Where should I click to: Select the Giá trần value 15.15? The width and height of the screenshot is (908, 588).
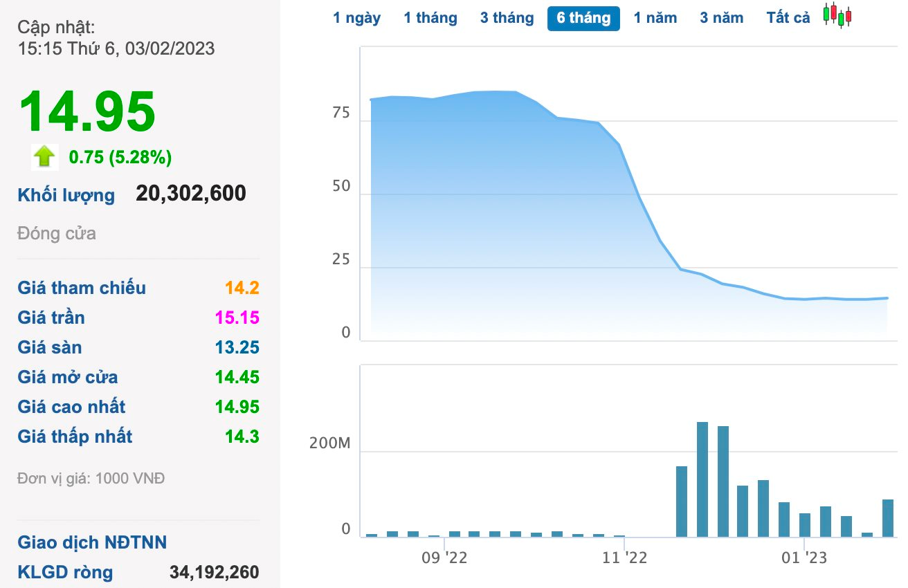click(237, 318)
